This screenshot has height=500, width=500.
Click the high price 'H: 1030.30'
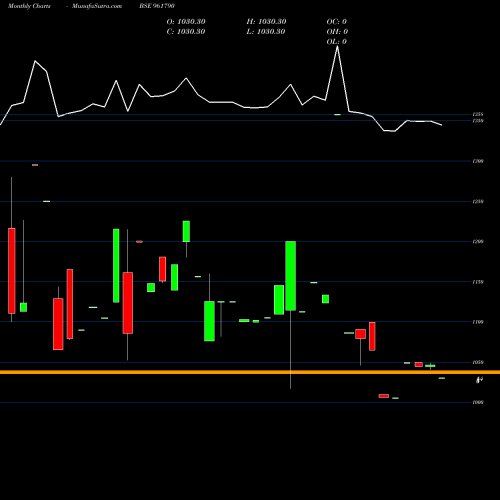point(266,22)
